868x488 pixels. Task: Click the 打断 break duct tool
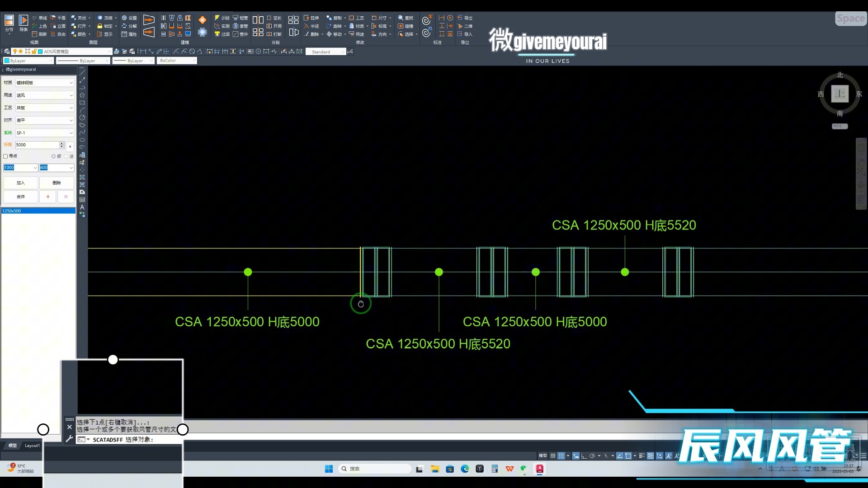(x=274, y=34)
